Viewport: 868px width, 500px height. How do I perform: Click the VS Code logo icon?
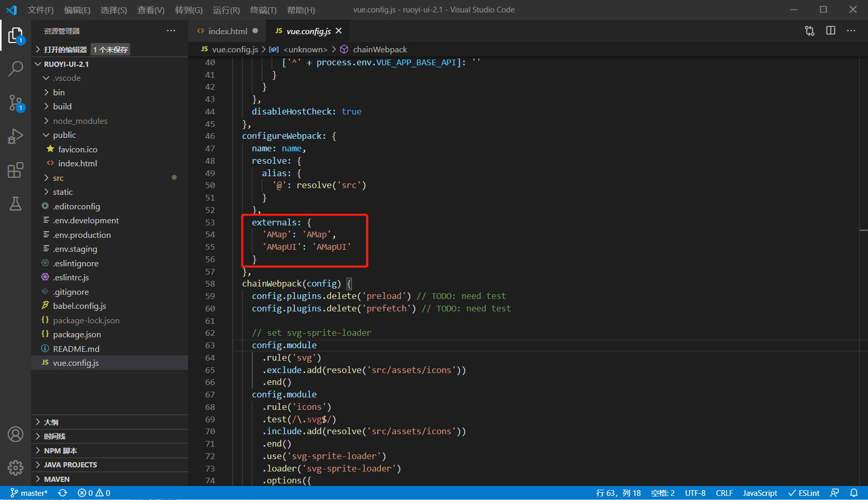(x=11, y=10)
